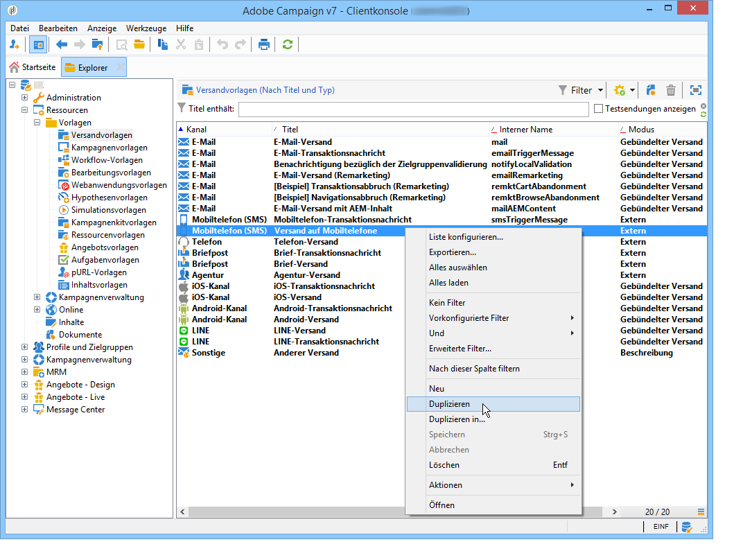734x560 pixels.
Task: Open the gear actions dropdown arrow
Action: point(632,91)
